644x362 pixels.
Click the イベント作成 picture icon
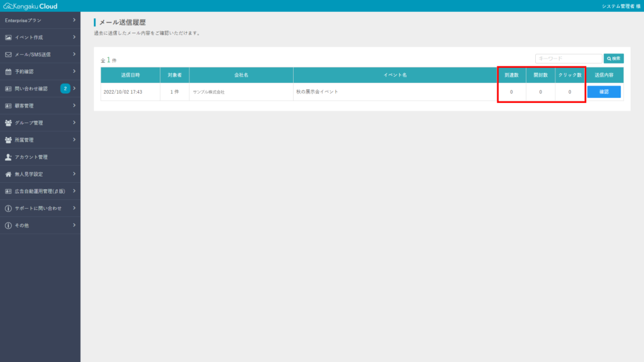click(x=8, y=37)
